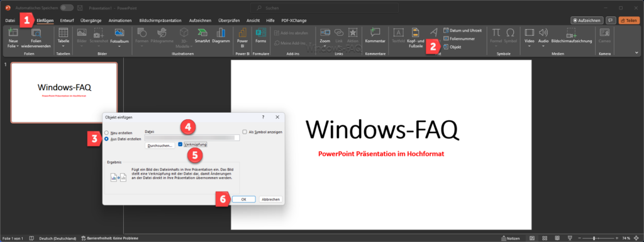Expand the Video dropdown arrow
The height and width of the screenshot is (242, 644).
pos(530,46)
